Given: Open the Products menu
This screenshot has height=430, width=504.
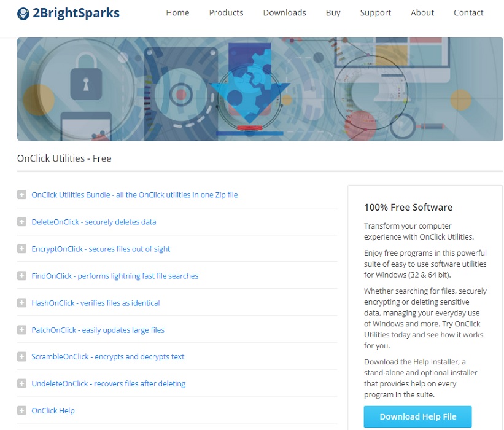Looking at the screenshot, I should [226, 12].
